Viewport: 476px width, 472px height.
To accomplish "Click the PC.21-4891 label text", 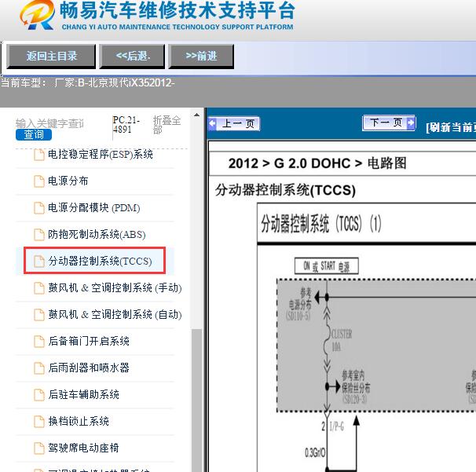I will coord(126,125).
